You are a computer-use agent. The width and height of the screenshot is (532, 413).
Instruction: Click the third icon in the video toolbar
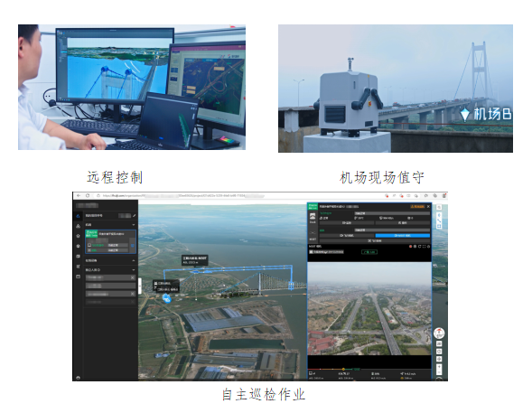[x=419, y=247]
